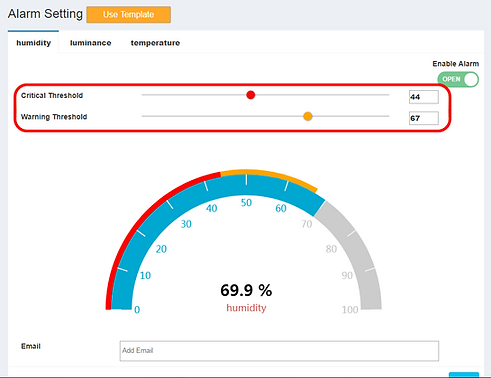
Task: Click into the Add Email field
Action: click(x=279, y=351)
